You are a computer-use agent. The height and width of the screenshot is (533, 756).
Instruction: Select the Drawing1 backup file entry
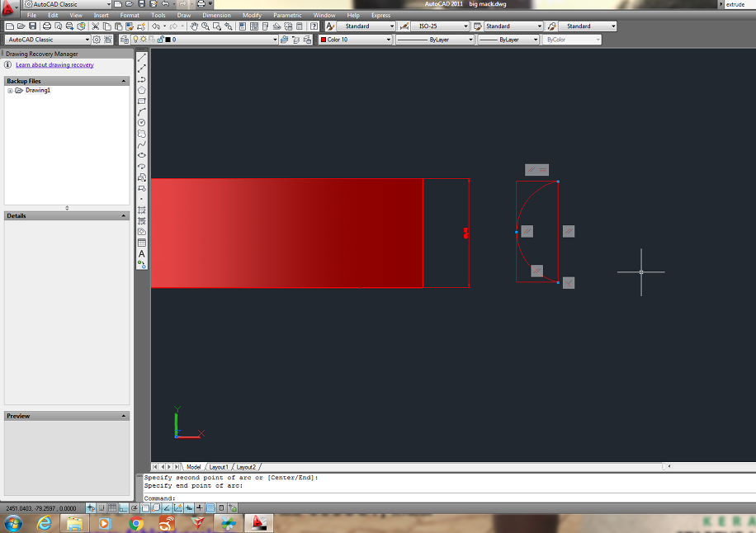point(38,90)
